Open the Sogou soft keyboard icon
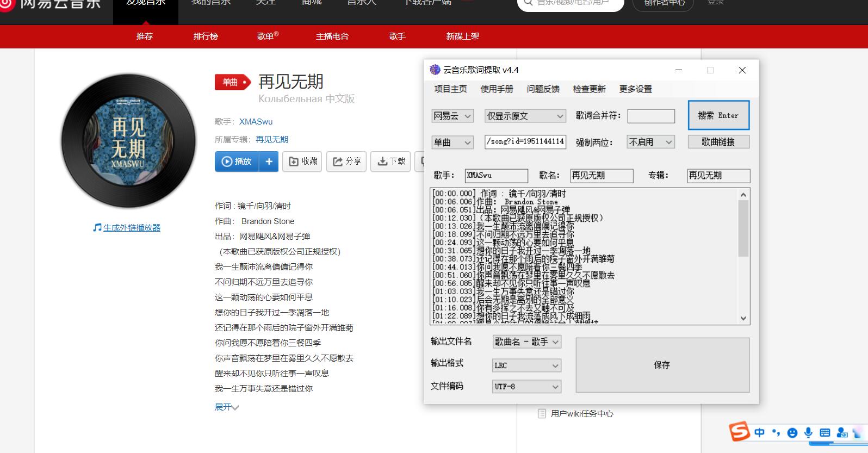 click(825, 433)
